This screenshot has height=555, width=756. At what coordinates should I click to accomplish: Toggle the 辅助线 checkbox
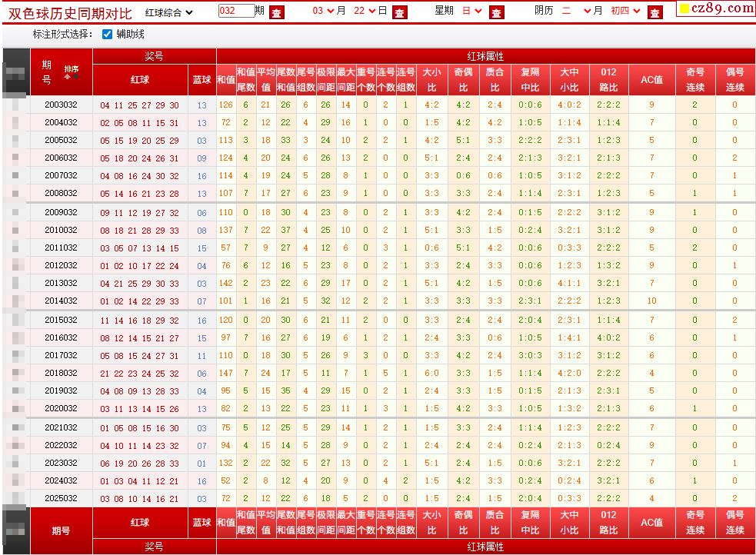tap(107, 35)
